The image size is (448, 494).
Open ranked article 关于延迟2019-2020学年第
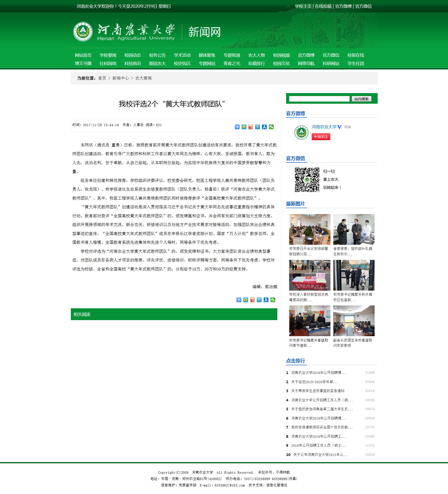314,382
